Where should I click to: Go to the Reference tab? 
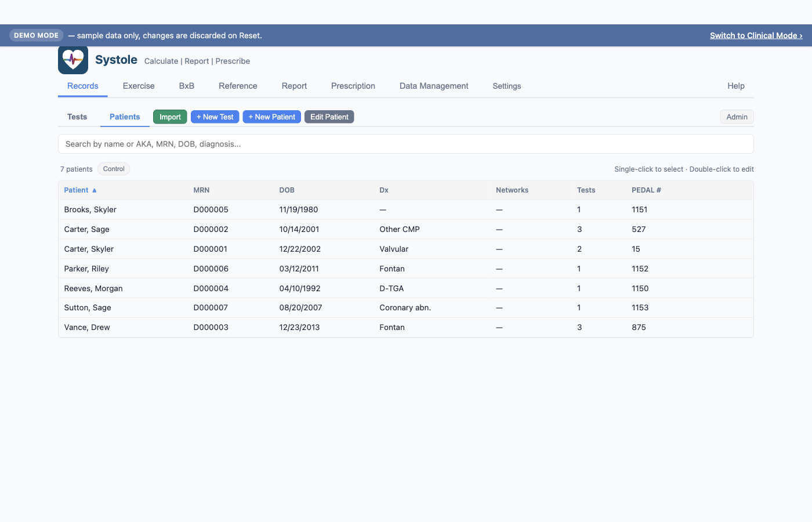238,86
